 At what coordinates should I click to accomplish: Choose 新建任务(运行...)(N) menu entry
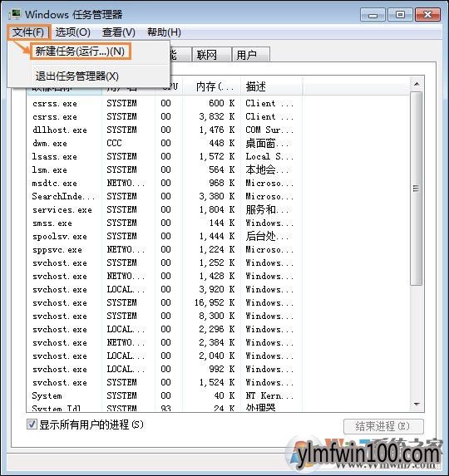click(x=80, y=52)
